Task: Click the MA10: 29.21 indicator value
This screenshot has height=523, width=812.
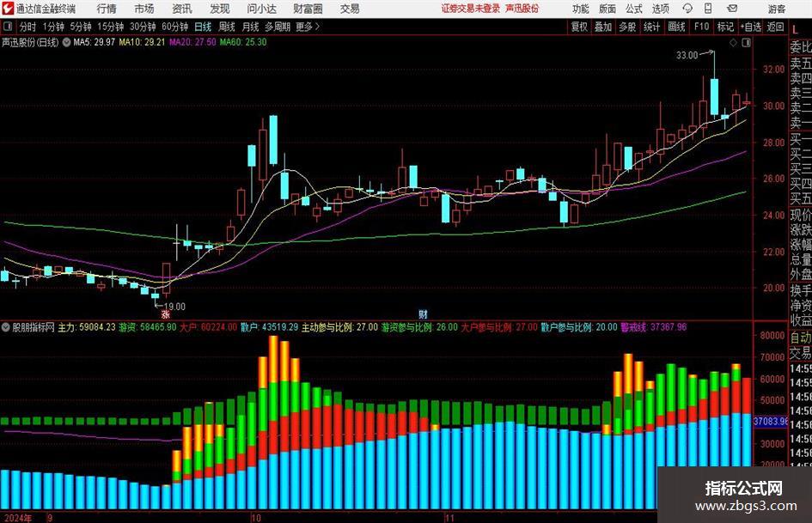Action: pyautogui.click(x=142, y=42)
